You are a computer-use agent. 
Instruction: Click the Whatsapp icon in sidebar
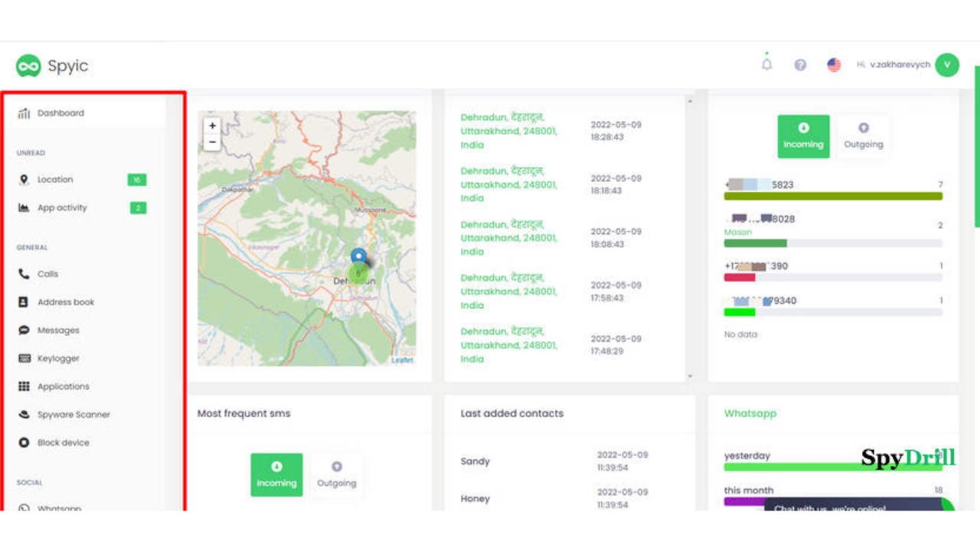pos(24,507)
